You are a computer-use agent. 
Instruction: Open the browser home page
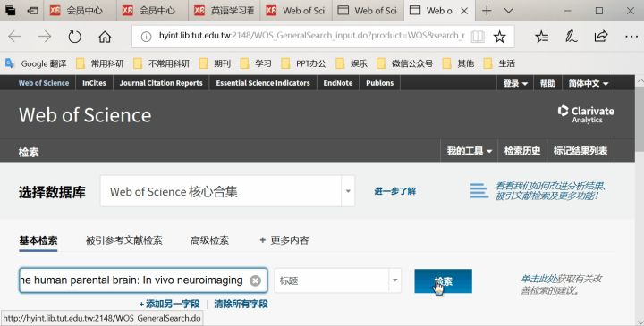[x=105, y=37]
